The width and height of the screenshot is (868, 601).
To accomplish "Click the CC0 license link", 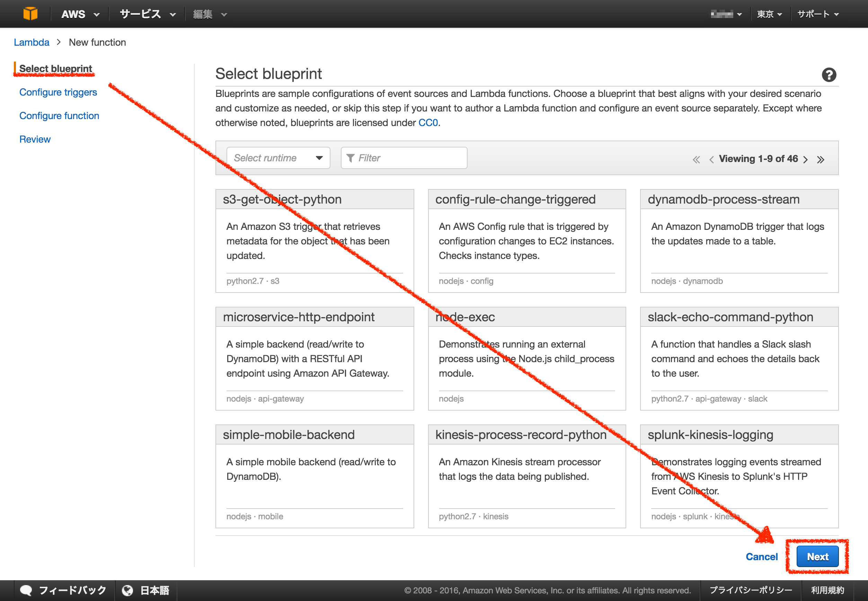I will [x=429, y=123].
